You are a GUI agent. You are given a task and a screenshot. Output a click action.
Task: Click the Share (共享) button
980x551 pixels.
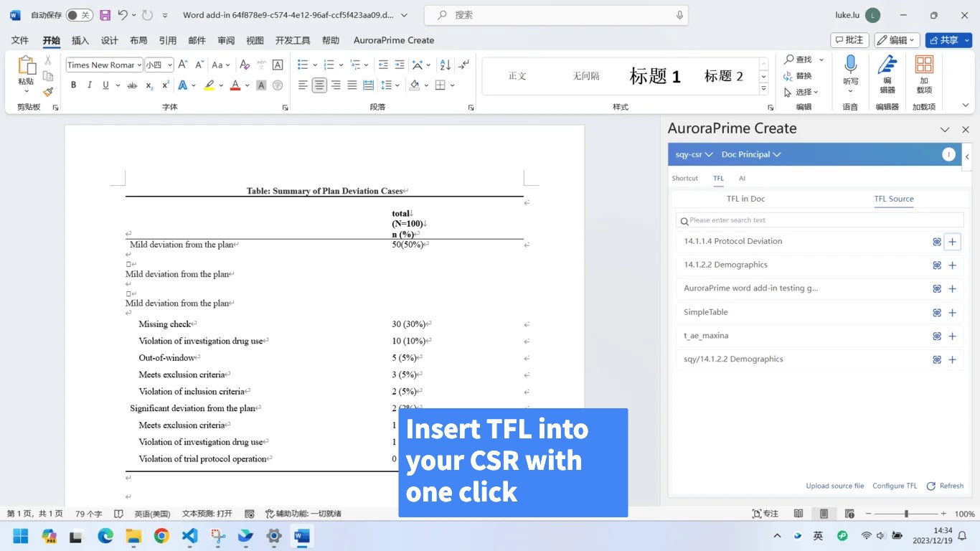coord(947,40)
